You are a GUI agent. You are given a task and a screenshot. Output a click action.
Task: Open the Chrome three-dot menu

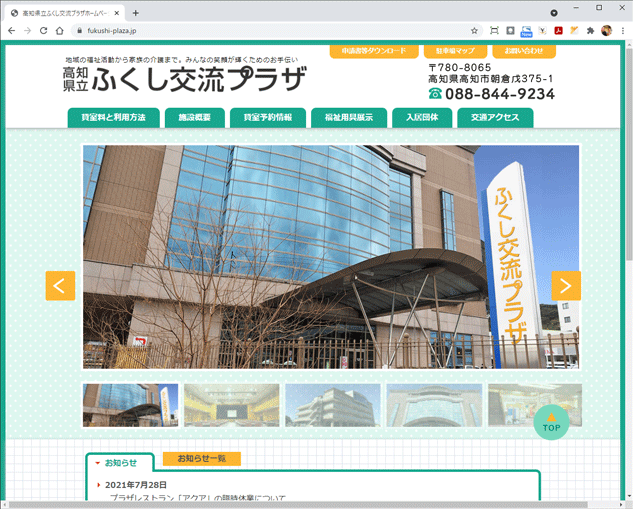(x=623, y=31)
